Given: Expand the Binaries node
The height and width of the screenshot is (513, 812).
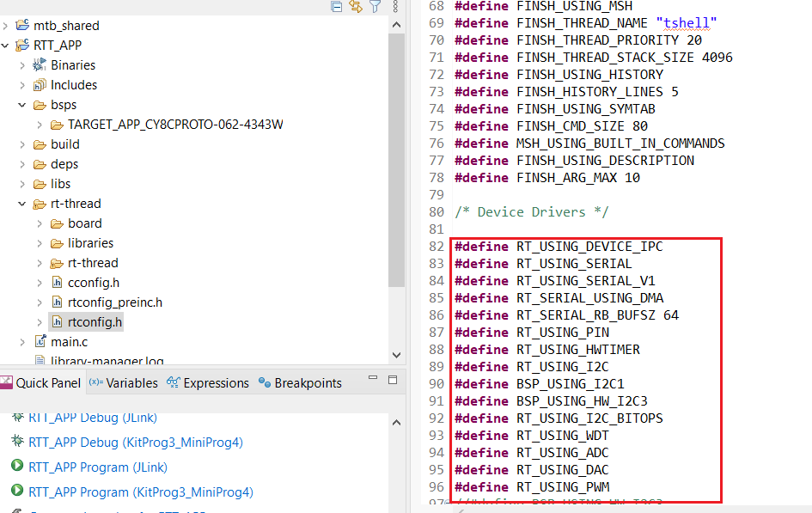Looking at the screenshot, I should (x=21, y=64).
